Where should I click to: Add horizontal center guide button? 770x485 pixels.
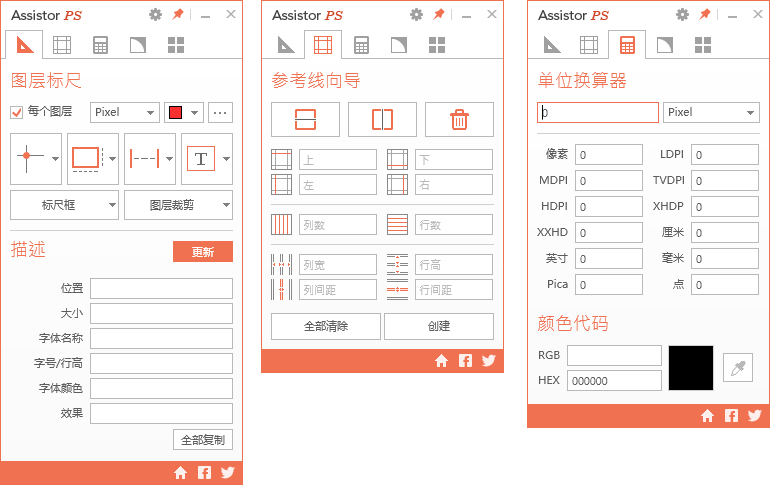(305, 119)
